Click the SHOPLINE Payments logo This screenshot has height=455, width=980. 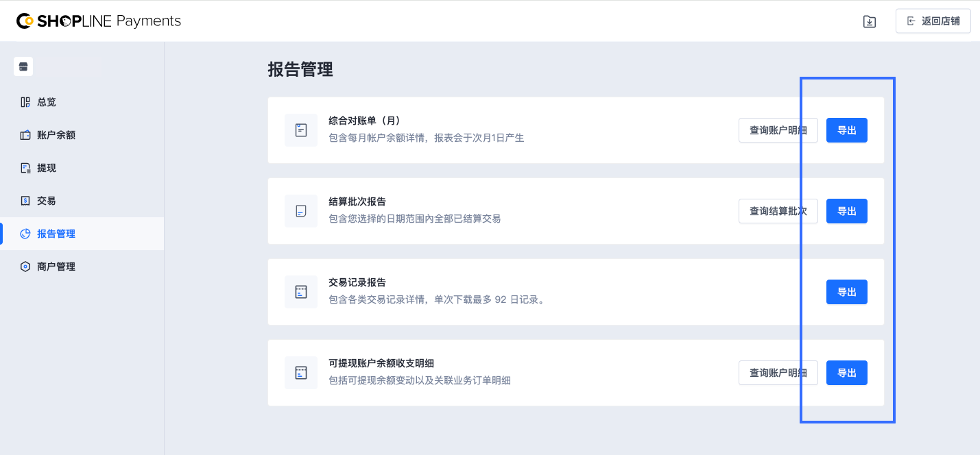click(99, 21)
